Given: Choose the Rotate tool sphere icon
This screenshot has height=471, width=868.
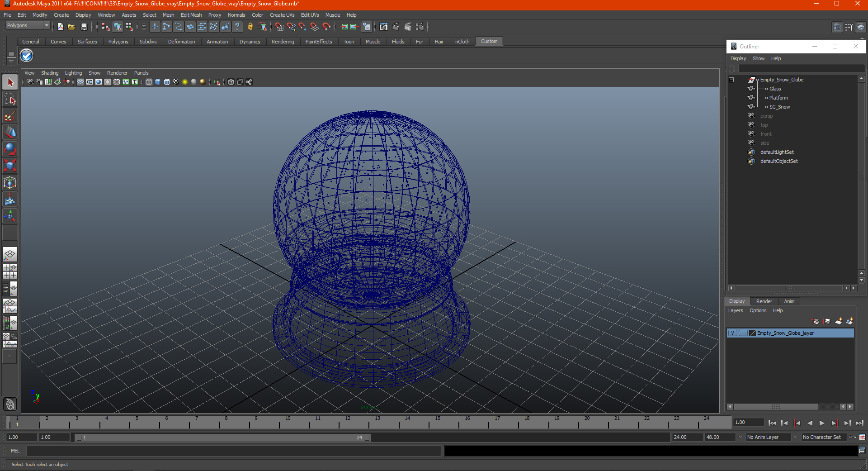Looking at the screenshot, I should coord(10,149).
